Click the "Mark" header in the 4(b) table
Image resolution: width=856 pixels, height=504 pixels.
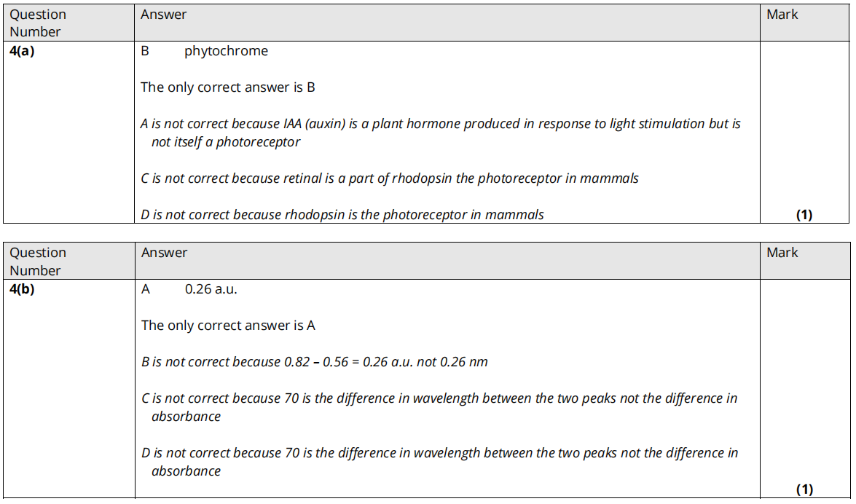782,253
